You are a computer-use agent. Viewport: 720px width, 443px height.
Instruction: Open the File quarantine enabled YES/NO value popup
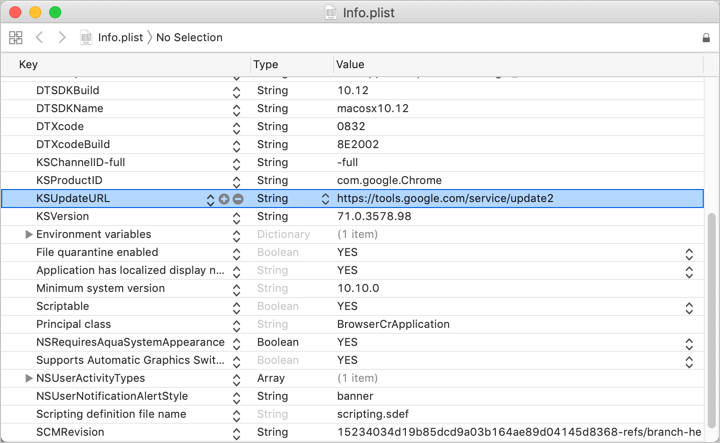pos(688,253)
